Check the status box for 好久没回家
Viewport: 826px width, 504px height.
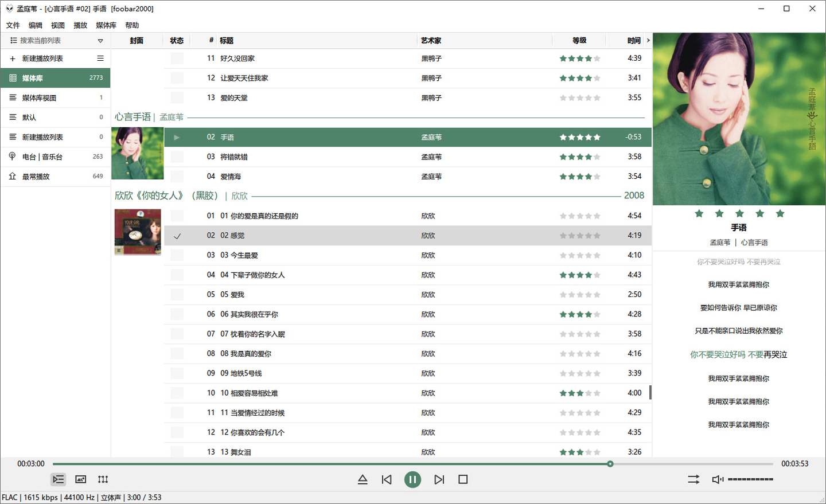point(176,58)
